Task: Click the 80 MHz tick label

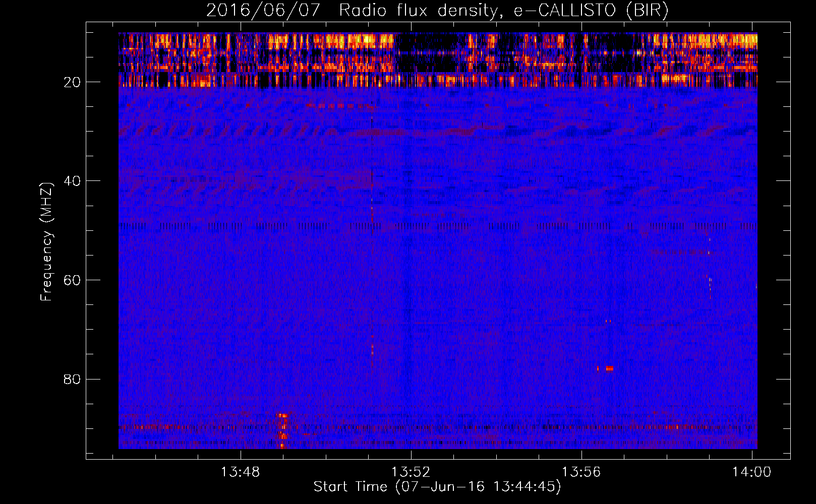Action: [73, 379]
